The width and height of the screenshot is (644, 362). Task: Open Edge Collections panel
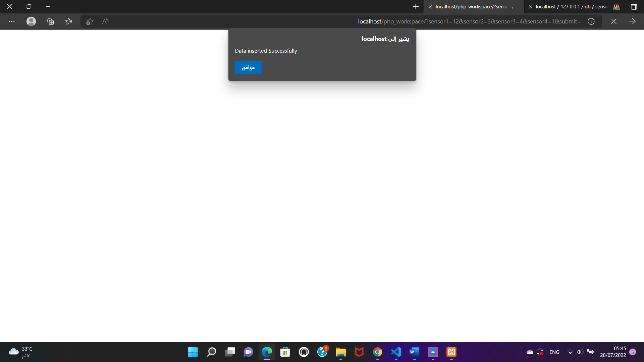tap(50, 21)
